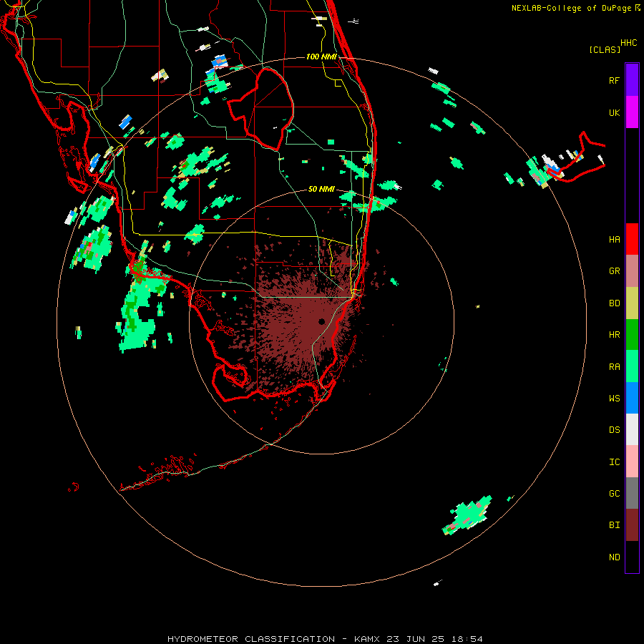Click the UK legend label
The width and height of the screenshot is (644, 644).
click(614, 112)
